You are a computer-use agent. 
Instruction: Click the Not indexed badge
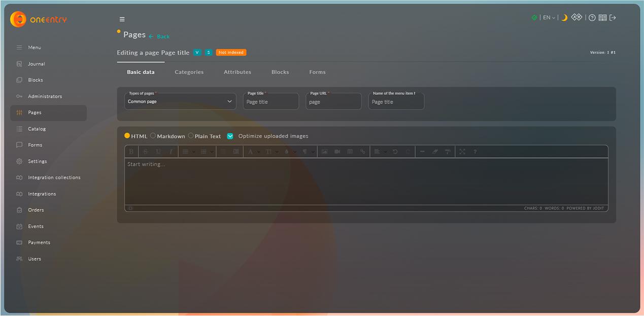point(231,52)
